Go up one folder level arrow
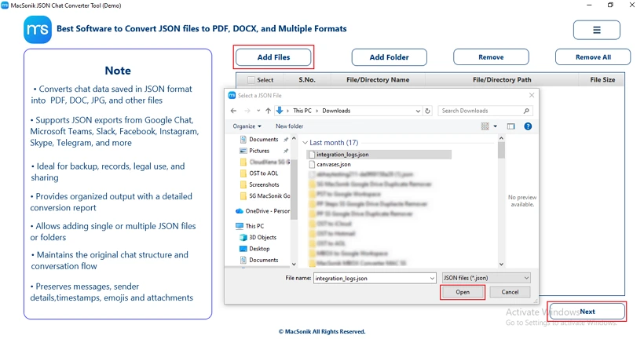The height and width of the screenshot is (343, 644). [268, 111]
